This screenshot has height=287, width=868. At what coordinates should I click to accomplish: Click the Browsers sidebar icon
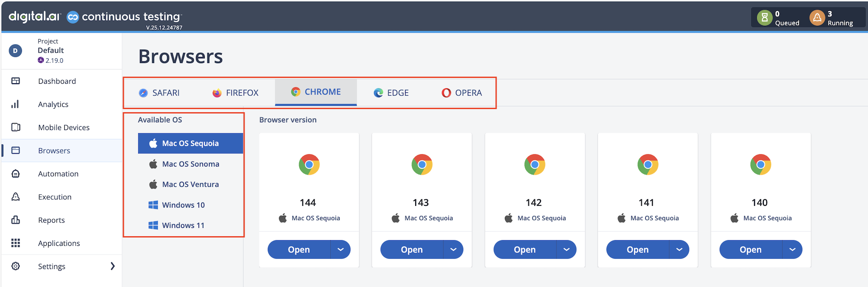pos(16,151)
